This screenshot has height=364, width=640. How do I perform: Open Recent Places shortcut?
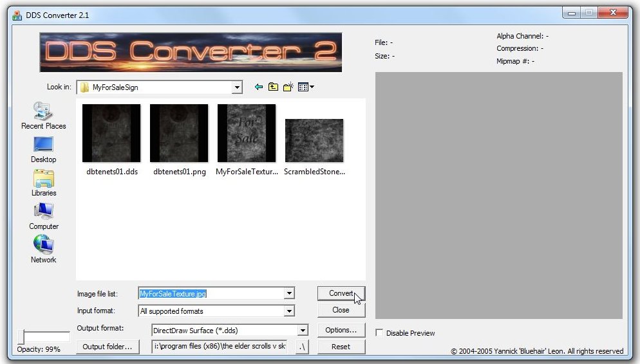(x=43, y=116)
